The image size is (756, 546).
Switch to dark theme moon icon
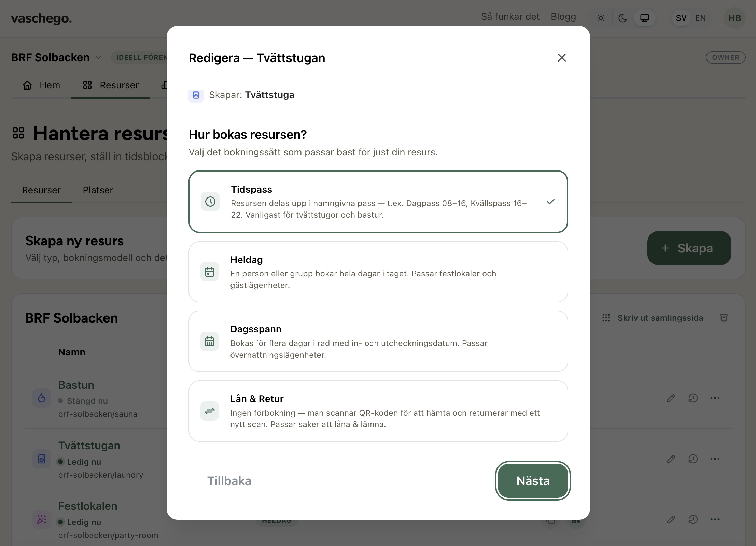[x=623, y=18]
